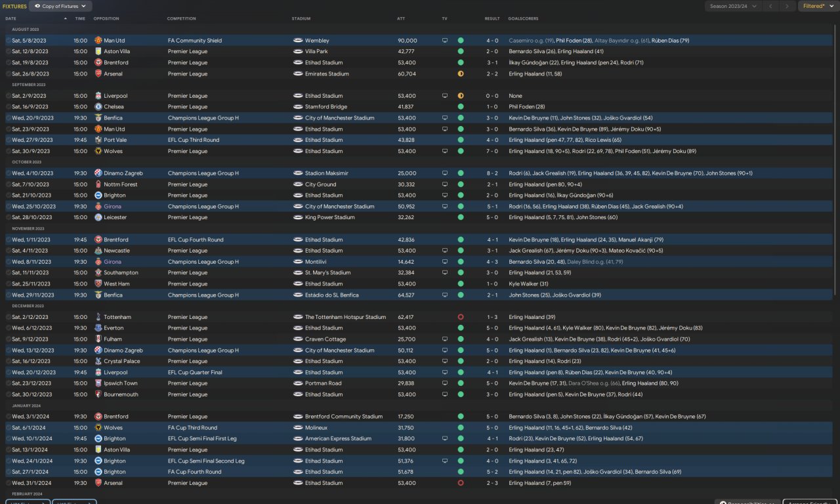Sort by the Stadium column header

point(301,18)
